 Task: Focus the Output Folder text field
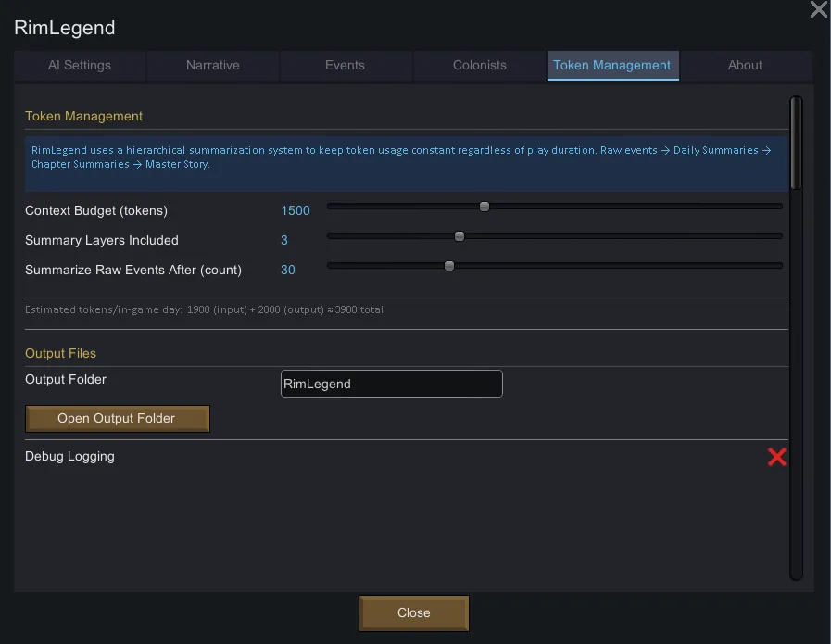[391, 384]
